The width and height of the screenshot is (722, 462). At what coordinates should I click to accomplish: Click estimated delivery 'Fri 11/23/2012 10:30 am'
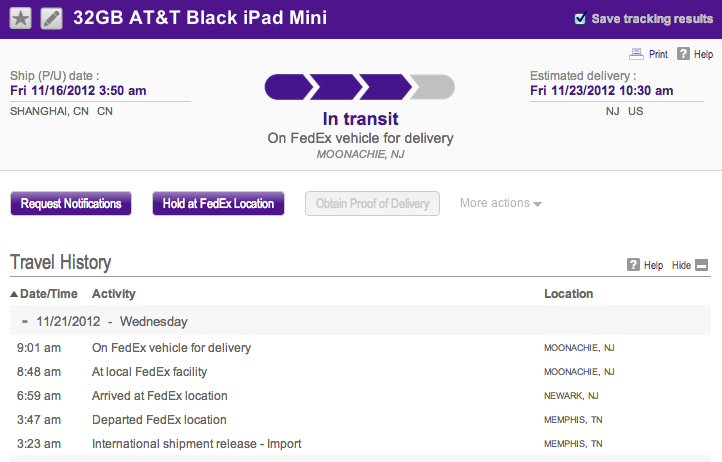(601, 90)
